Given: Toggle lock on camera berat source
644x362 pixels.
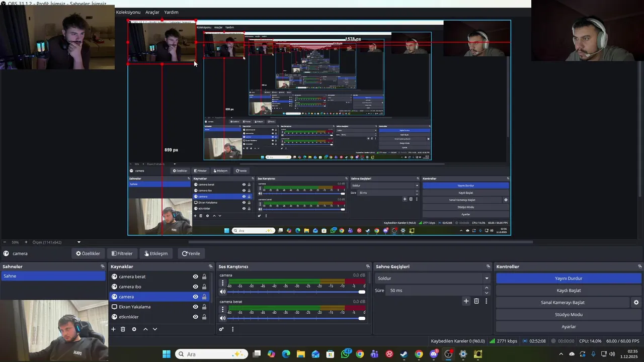Looking at the screenshot, I should click(204, 277).
